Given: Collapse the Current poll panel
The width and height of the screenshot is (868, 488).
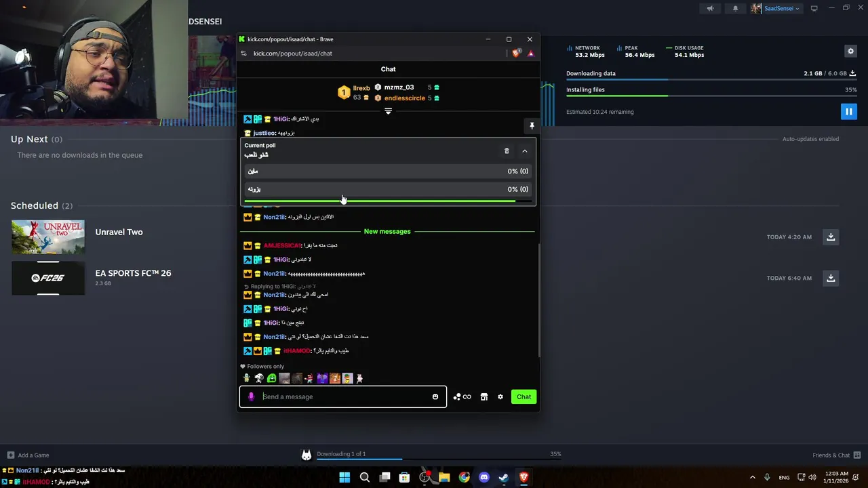Looking at the screenshot, I should 524,151.
